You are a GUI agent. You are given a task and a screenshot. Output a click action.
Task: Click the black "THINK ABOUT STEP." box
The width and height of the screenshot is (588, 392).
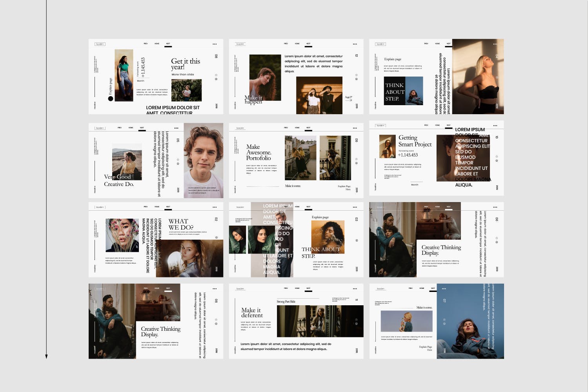tap(394, 91)
